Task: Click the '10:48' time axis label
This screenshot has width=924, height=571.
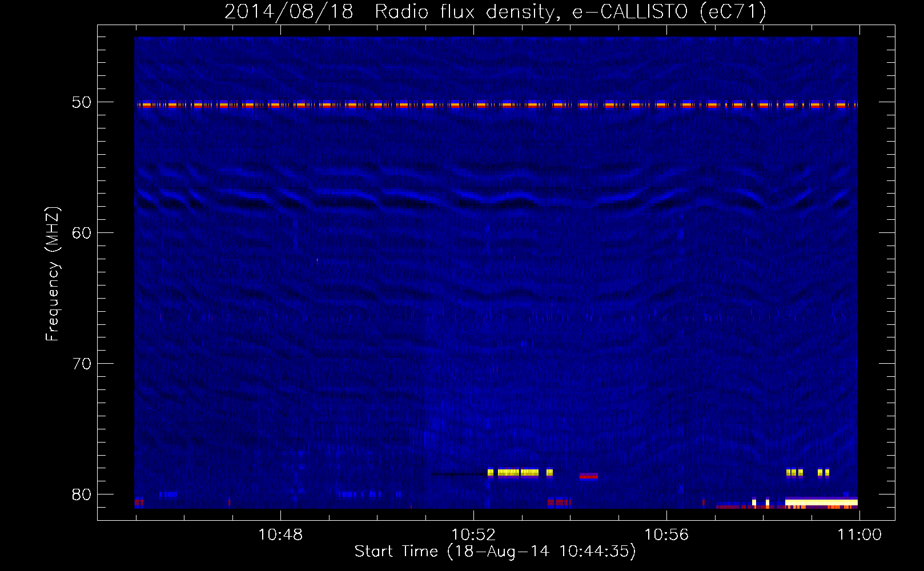Action: 280,535
